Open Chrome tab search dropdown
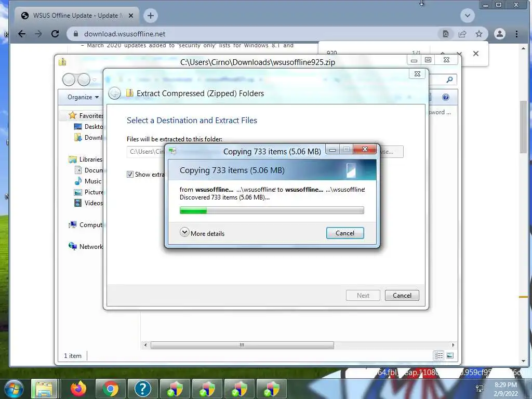 468,16
